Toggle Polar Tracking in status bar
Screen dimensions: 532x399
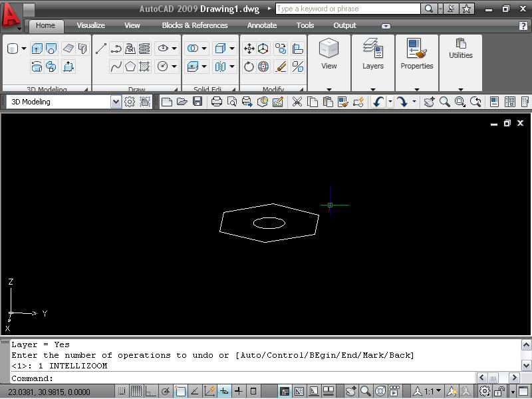pyautogui.click(x=166, y=392)
